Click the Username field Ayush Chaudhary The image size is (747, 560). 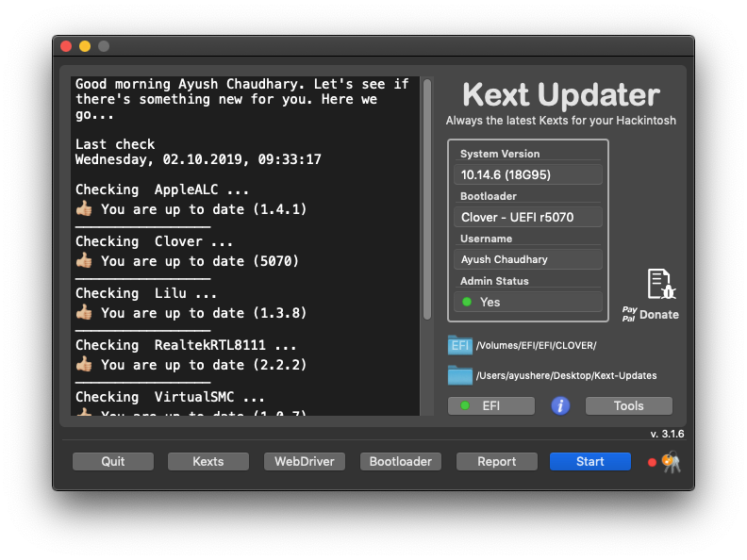tap(528, 259)
